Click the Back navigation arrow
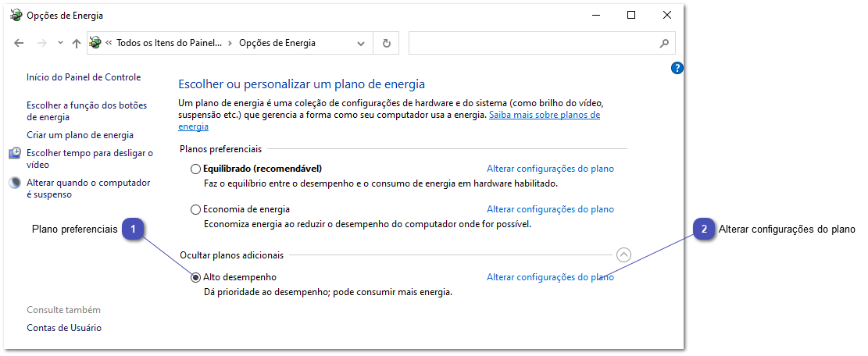Viewport: 868px width, 356px height. click(19, 43)
